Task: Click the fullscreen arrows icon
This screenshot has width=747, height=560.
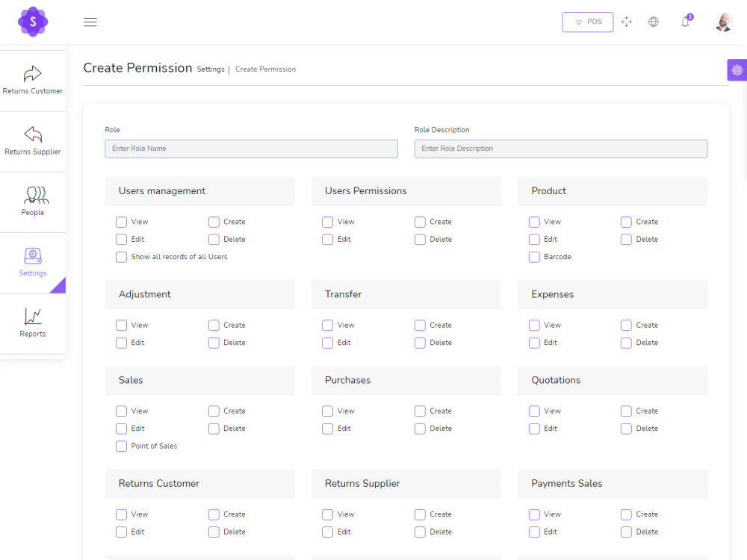Action: point(627,22)
